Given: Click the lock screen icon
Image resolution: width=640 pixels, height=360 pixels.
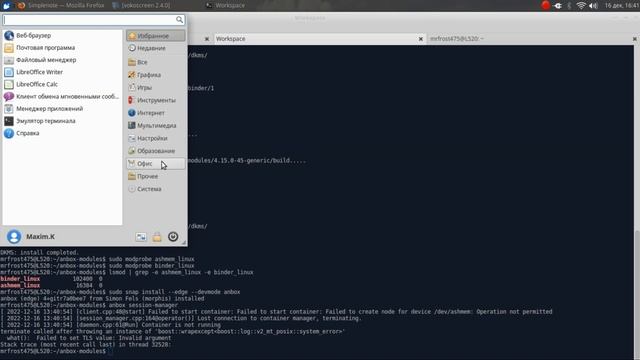Looking at the screenshot, I should click(157, 237).
